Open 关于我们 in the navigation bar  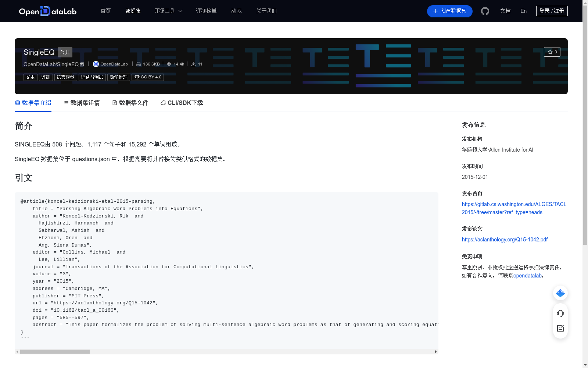(266, 11)
